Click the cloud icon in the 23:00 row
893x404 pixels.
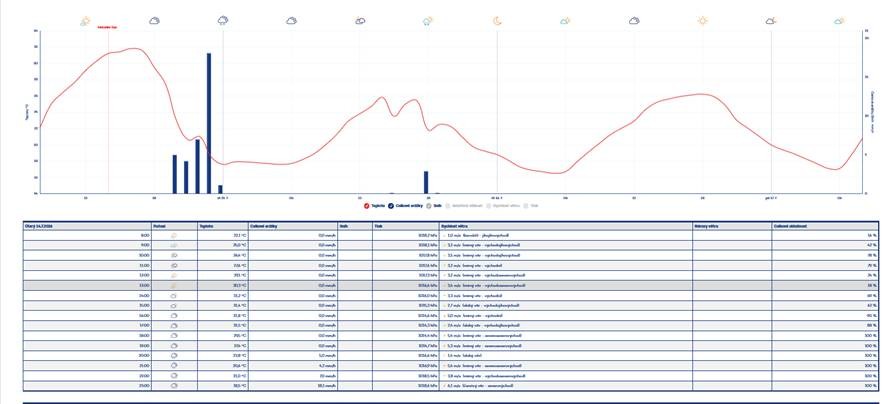click(174, 386)
